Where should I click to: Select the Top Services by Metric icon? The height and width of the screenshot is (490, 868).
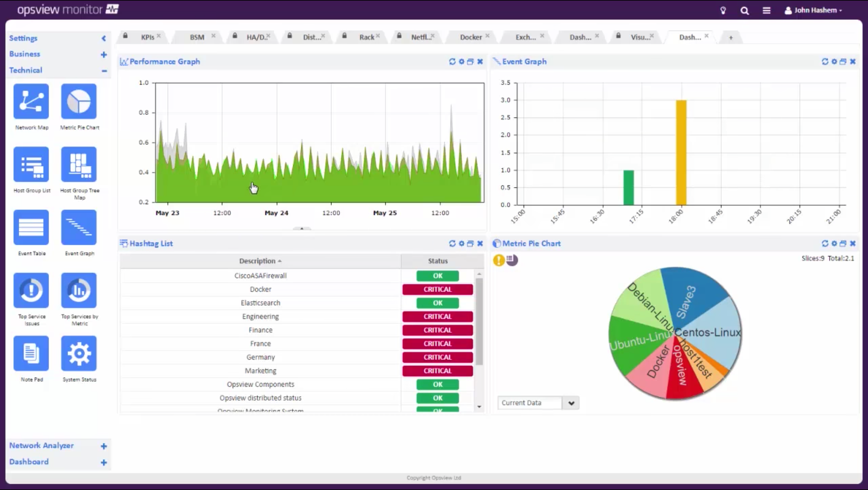coord(79,290)
